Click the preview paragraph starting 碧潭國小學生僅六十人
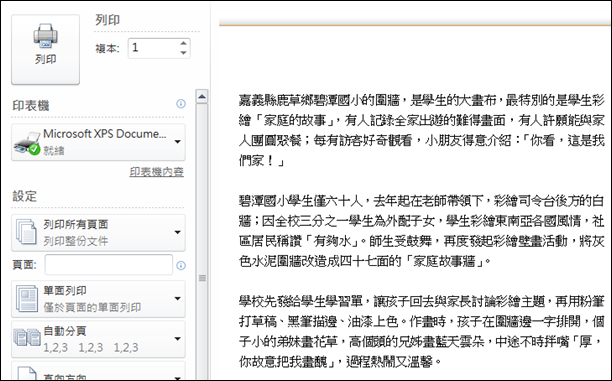 click(x=422, y=231)
